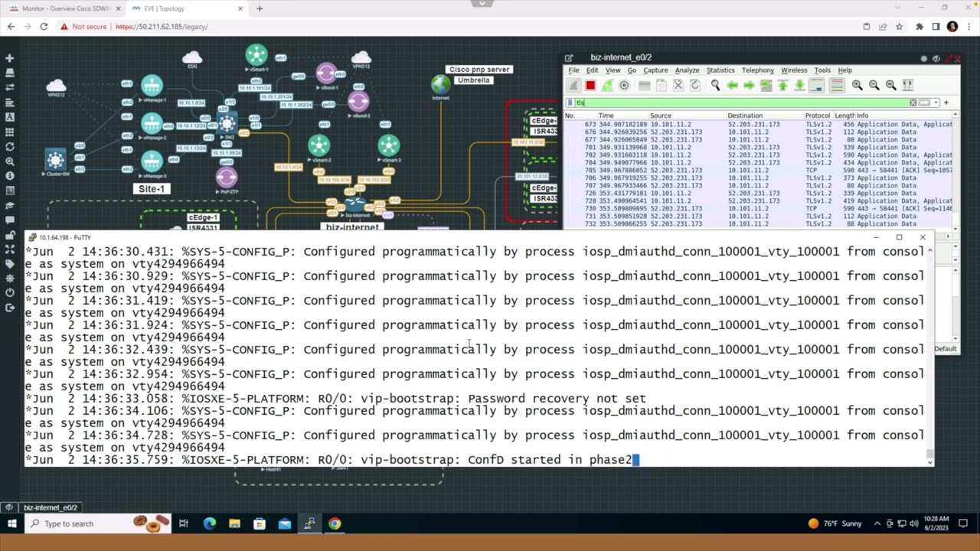Click the zoom magnifier icon in EVE sidebar

(x=9, y=161)
